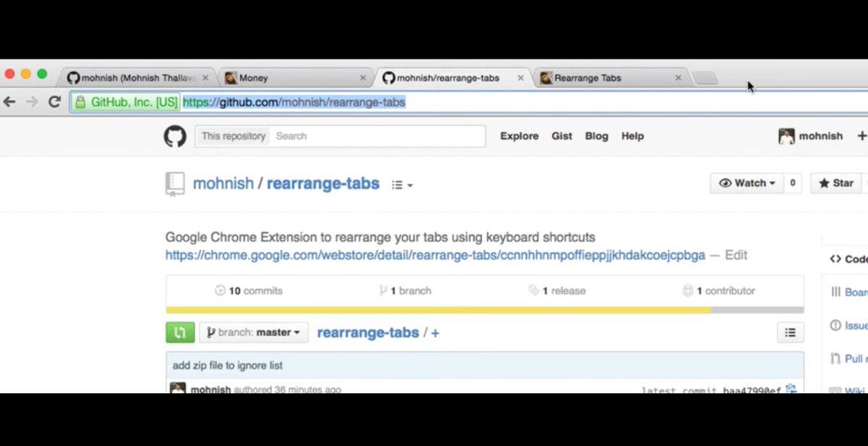Open the mohnish profile username link
868x446 pixels.
tap(821, 136)
